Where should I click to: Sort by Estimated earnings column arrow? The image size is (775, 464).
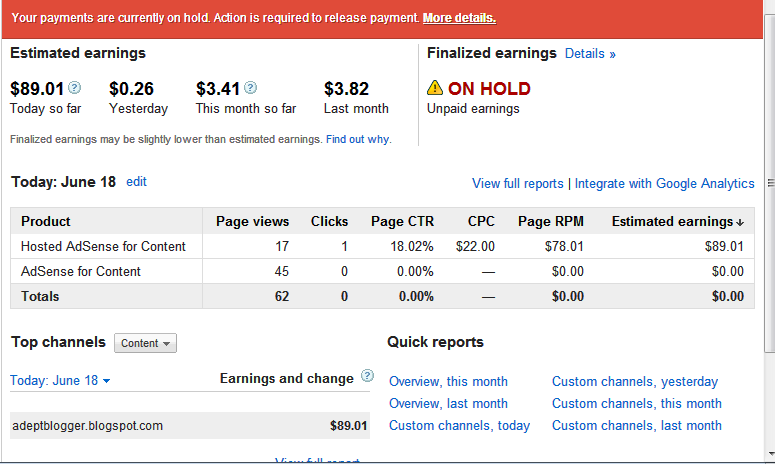coord(740,222)
